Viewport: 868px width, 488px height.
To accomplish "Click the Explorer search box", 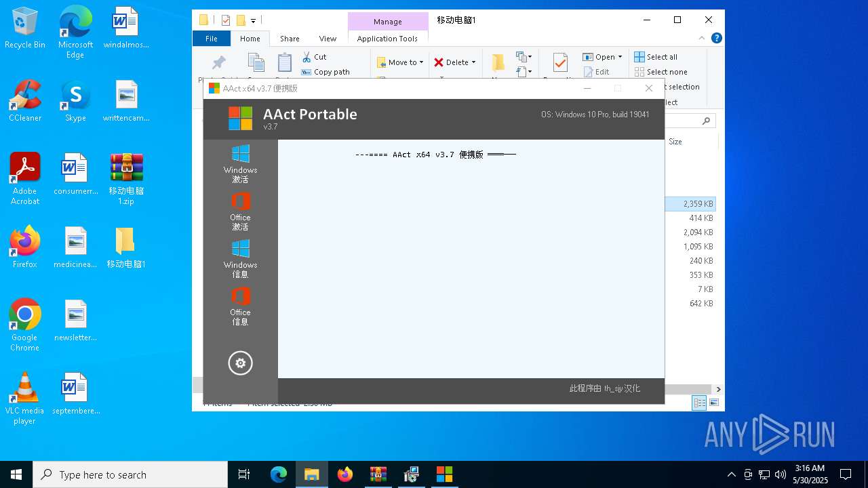I will pyautogui.click(x=690, y=121).
